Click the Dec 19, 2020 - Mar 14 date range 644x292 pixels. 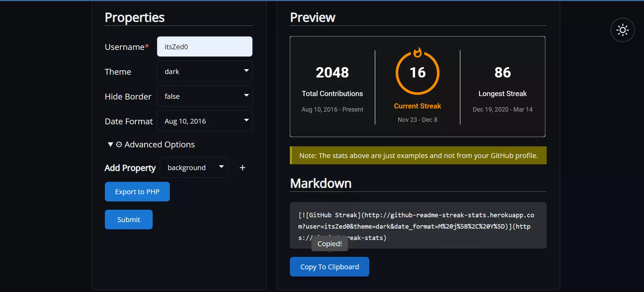tap(503, 109)
